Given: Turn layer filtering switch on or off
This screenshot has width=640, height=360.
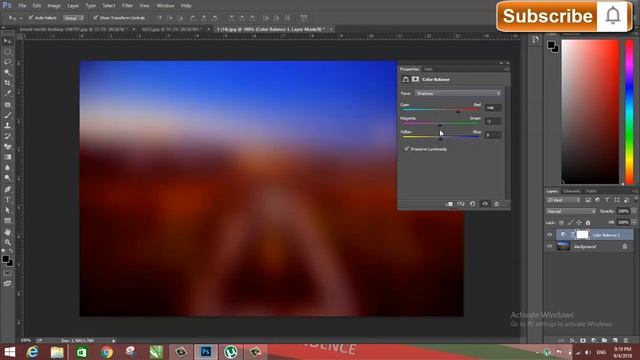Looking at the screenshot, I should click(x=636, y=200).
